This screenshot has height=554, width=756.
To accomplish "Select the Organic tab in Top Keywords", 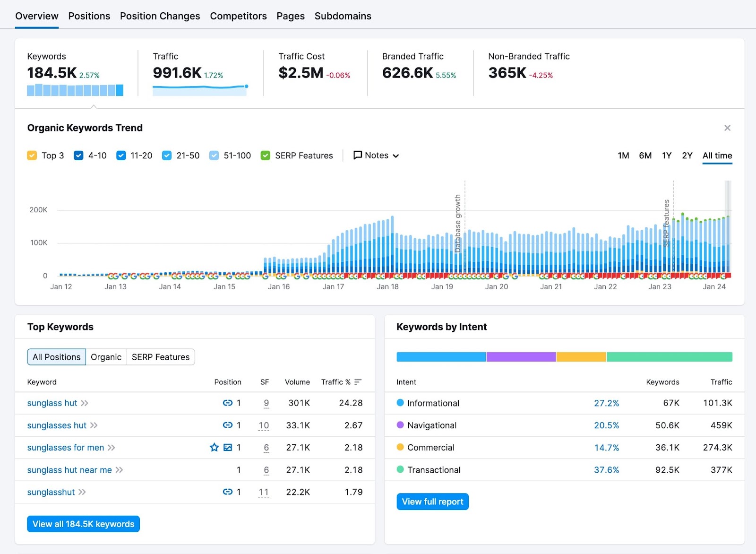I will pyautogui.click(x=106, y=357).
